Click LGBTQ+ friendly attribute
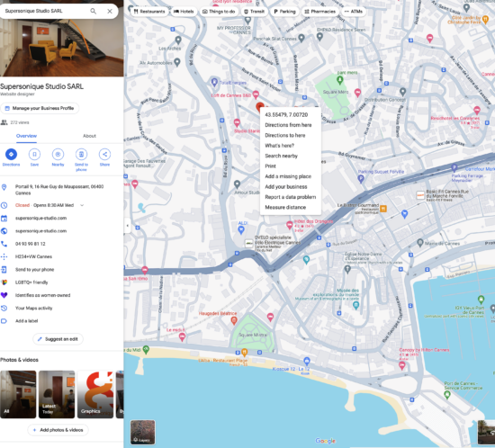Screen dimensions: 495x448 click(x=31, y=282)
